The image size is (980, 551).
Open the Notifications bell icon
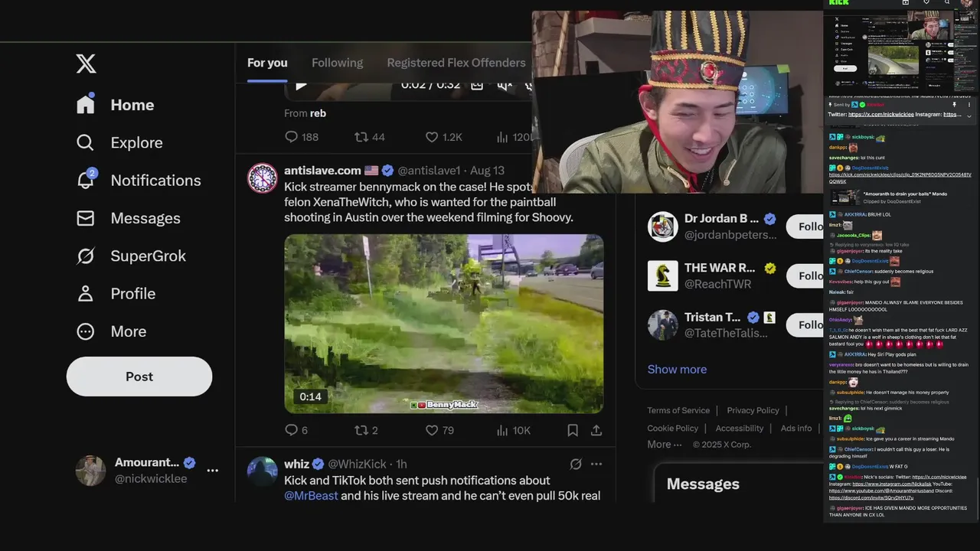click(86, 180)
